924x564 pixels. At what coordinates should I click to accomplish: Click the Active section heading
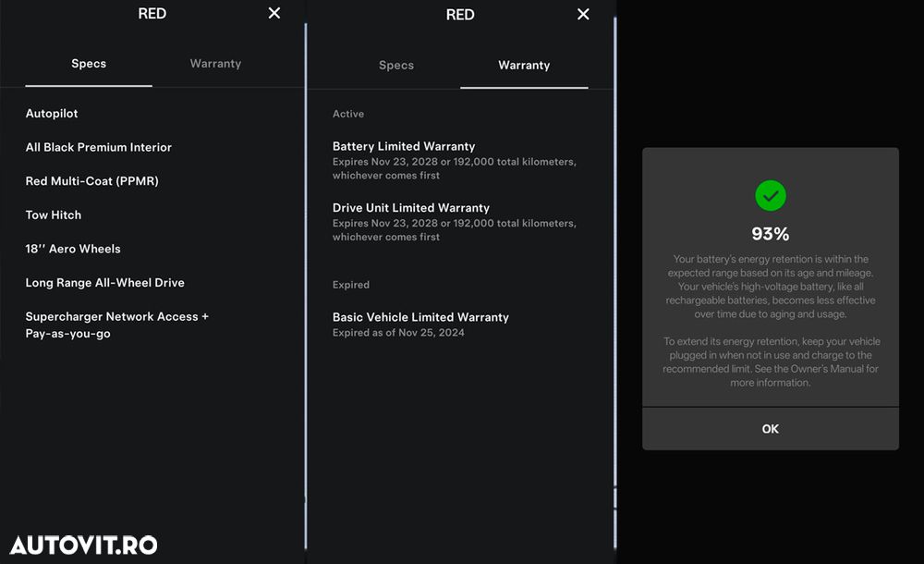[347, 114]
